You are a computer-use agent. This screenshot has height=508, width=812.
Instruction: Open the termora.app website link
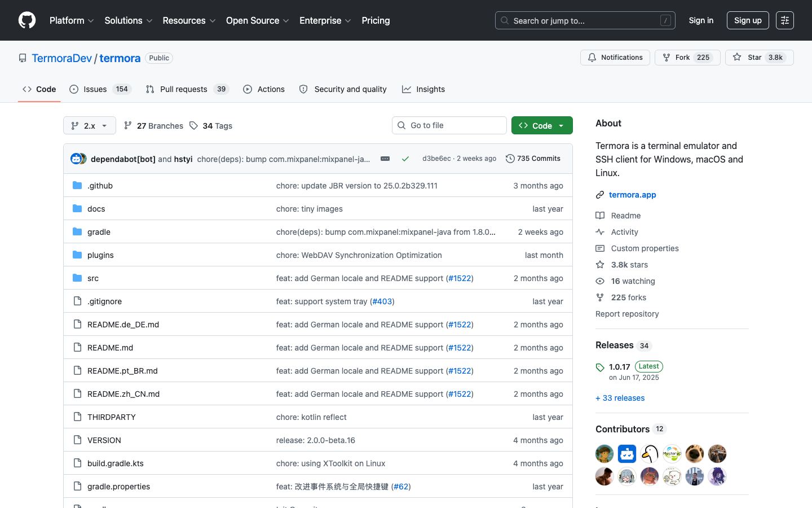[x=633, y=195]
